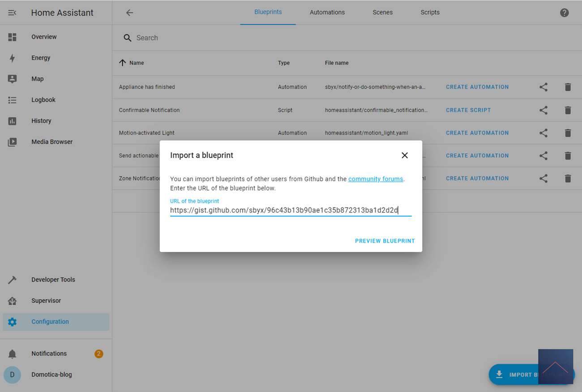Viewport: 582px width, 392px height.
Task: Switch to the Scripts tab
Action: (430, 13)
